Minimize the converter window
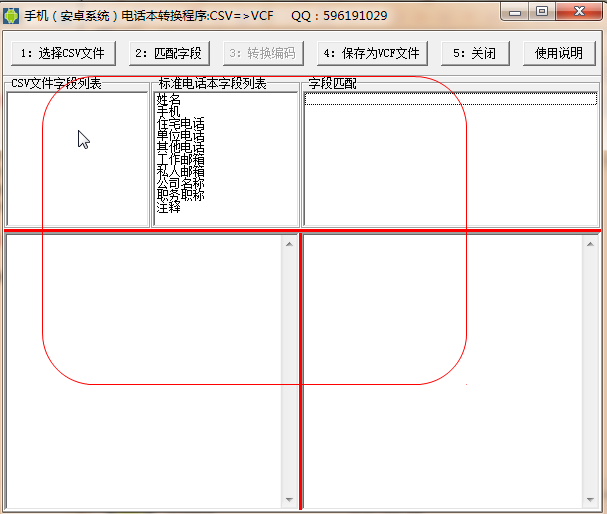Screen dimensions: 607x514 [515, 12]
